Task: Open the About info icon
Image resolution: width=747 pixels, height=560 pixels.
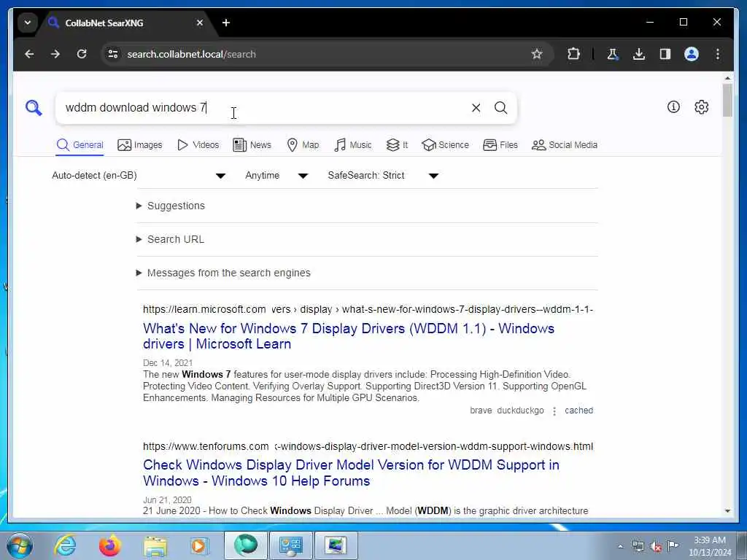Action: [x=673, y=106]
